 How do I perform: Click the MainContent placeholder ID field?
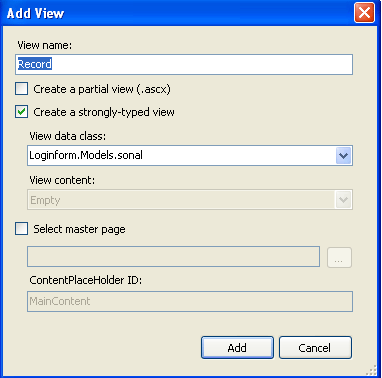190,302
